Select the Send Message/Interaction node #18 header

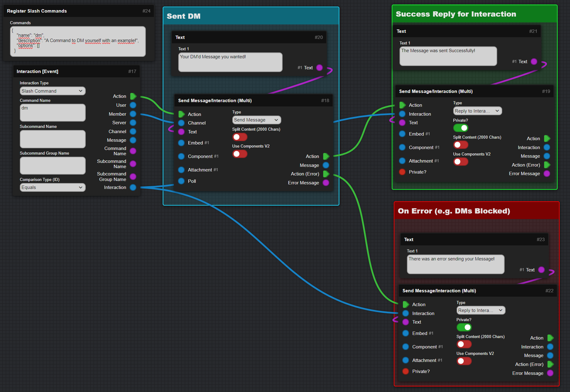[x=254, y=101]
